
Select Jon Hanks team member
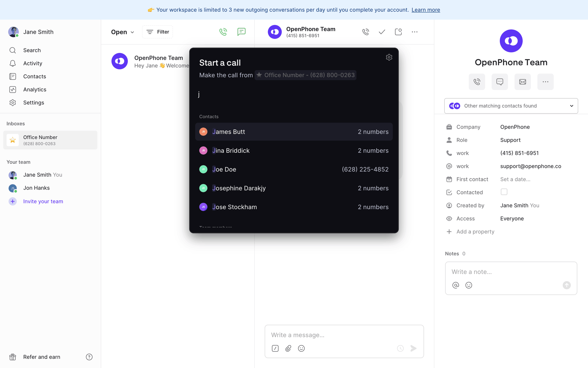click(36, 188)
